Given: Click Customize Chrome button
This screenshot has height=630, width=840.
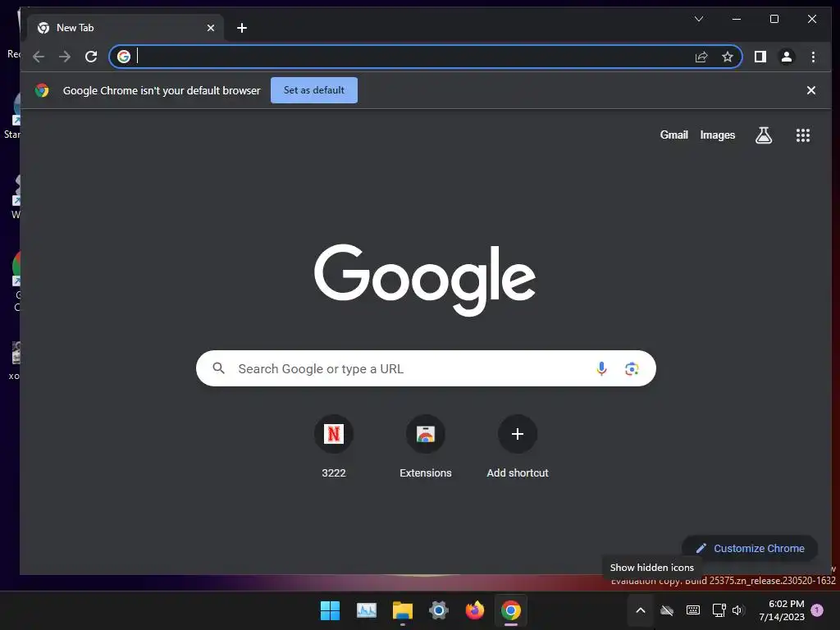Looking at the screenshot, I should (750, 548).
